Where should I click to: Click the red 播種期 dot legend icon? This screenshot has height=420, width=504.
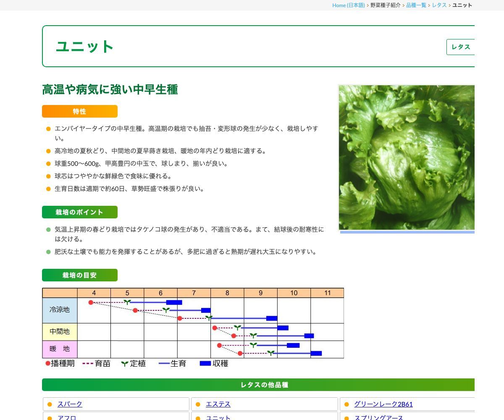[47, 363]
